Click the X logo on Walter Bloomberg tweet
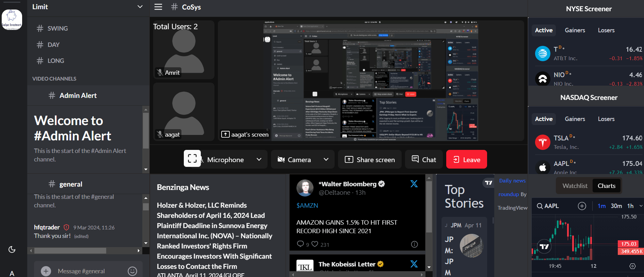The height and width of the screenshot is (277, 644). [414, 184]
